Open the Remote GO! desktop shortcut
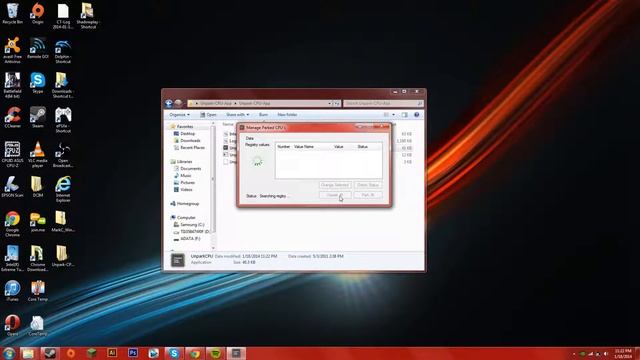The image size is (640, 360). coord(38,48)
